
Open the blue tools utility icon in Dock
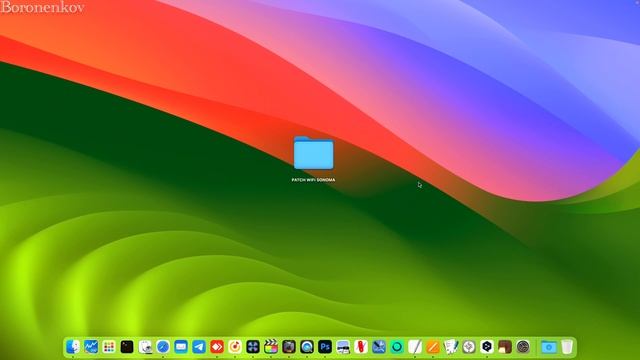pos(379,347)
